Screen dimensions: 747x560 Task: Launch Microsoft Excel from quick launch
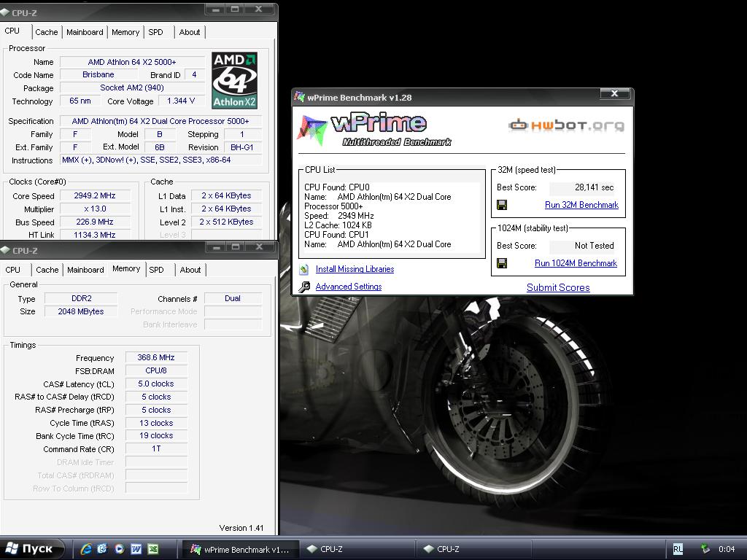tap(153, 549)
